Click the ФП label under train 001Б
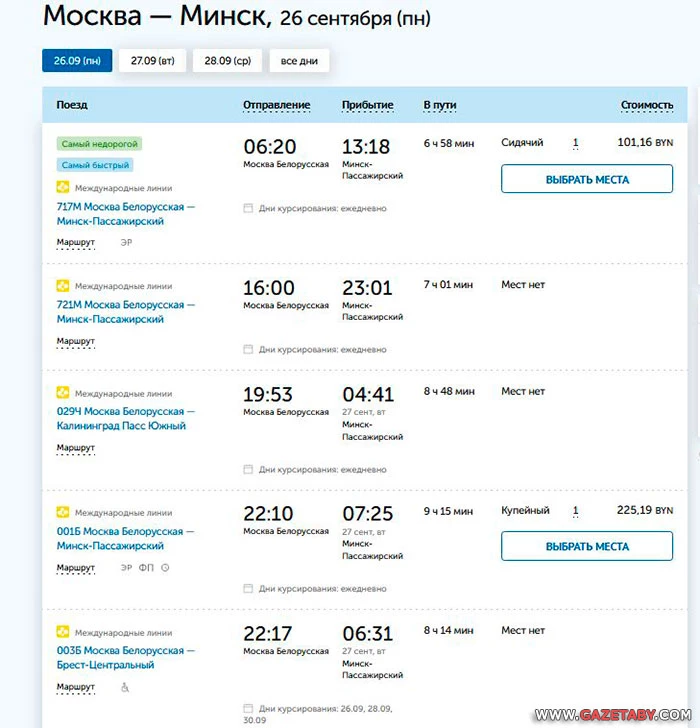This screenshot has height=728, width=700. pos(146,567)
